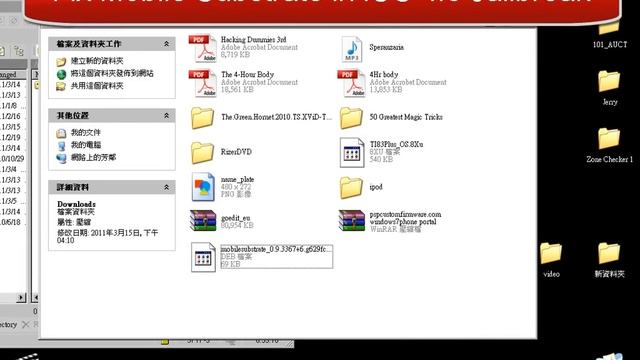Image resolution: width=640 pixels, height=360 pixels.
Task: Select the Speranzaria MP3 file icon
Action: coord(351,49)
